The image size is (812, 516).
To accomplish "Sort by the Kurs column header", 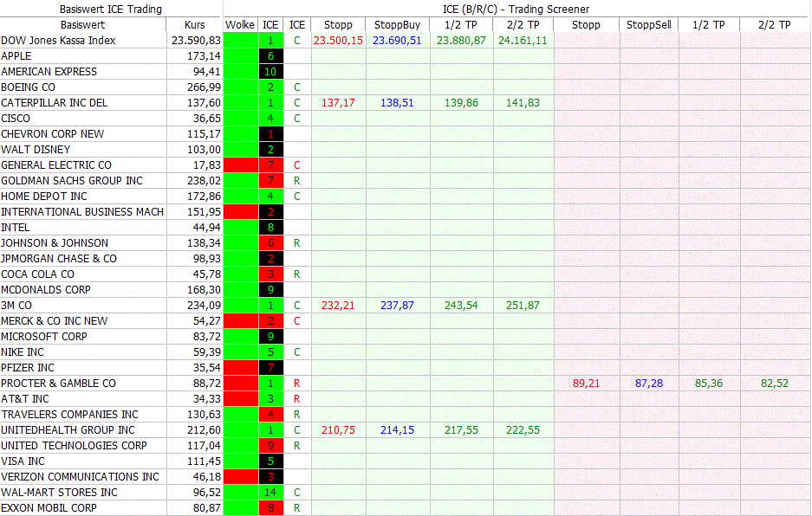I will [x=195, y=25].
